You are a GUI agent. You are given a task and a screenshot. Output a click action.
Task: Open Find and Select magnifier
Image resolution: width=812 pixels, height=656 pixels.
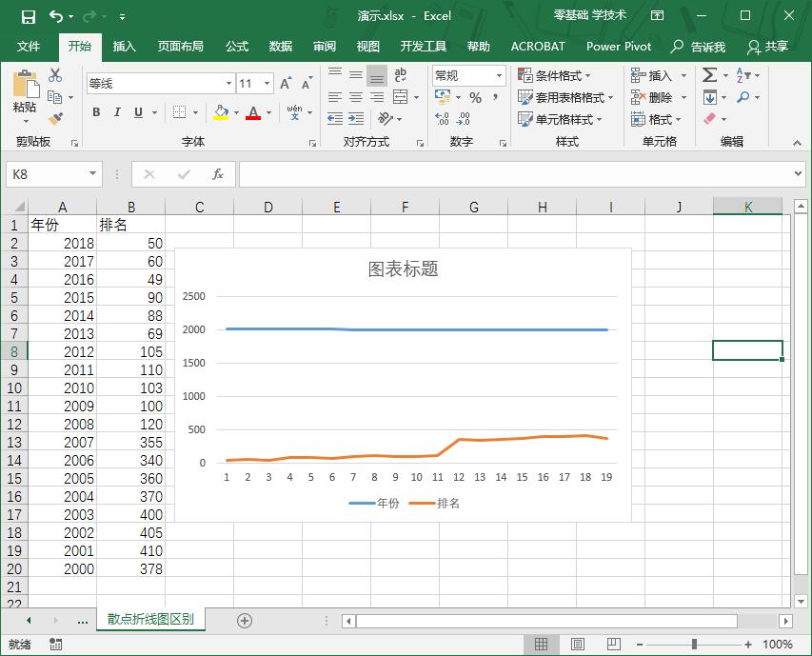(x=743, y=97)
